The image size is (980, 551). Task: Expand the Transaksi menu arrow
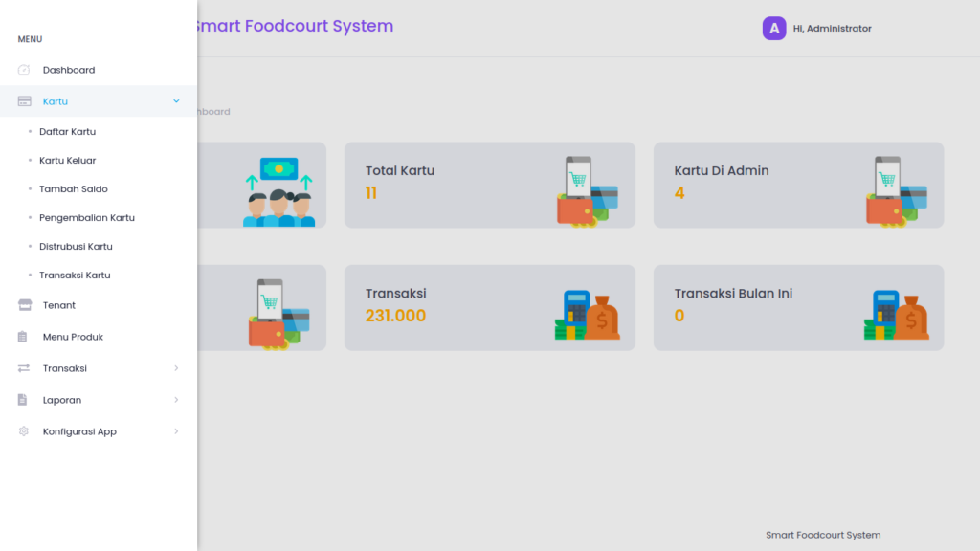pos(176,368)
